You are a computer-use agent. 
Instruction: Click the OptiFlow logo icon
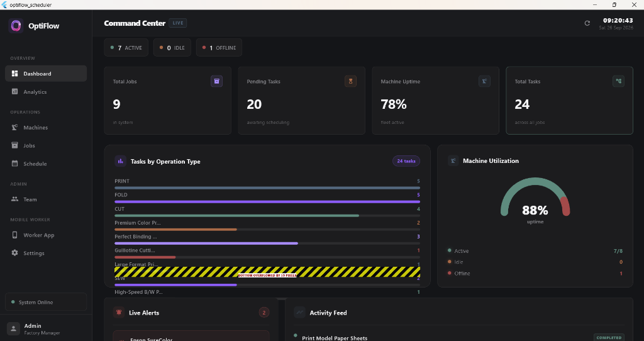(x=16, y=25)
